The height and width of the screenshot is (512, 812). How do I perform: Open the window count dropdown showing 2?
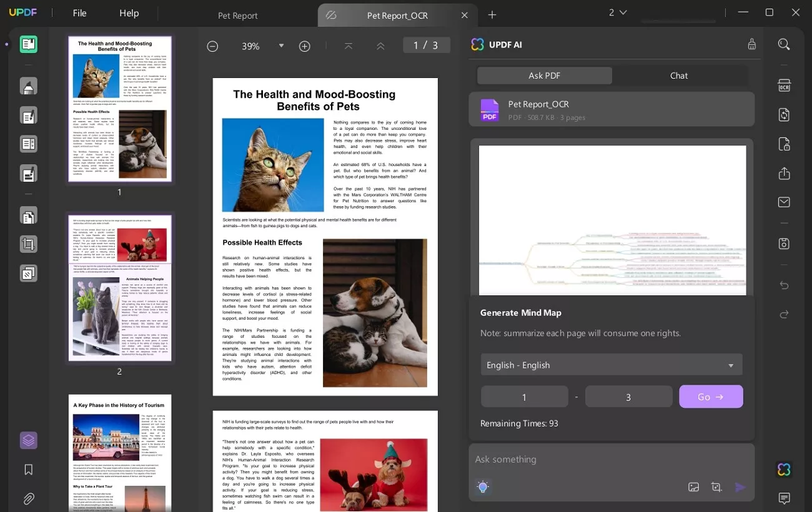tap(618, 12)
